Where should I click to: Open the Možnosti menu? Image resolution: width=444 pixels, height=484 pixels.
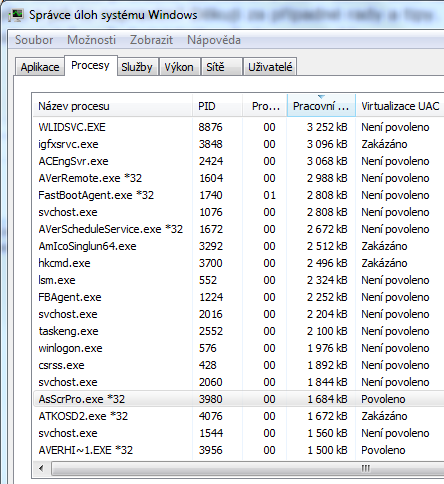[x=91, y=40]
